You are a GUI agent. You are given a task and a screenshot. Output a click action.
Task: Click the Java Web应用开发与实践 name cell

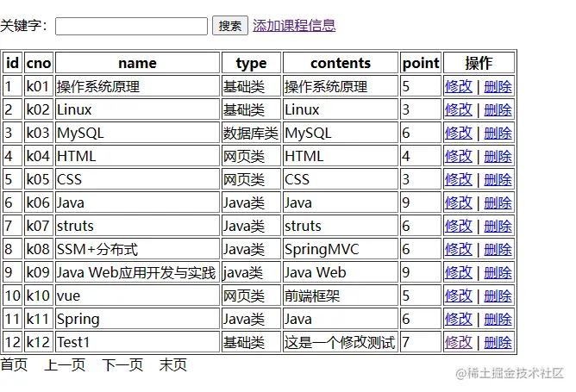(137, 272)
